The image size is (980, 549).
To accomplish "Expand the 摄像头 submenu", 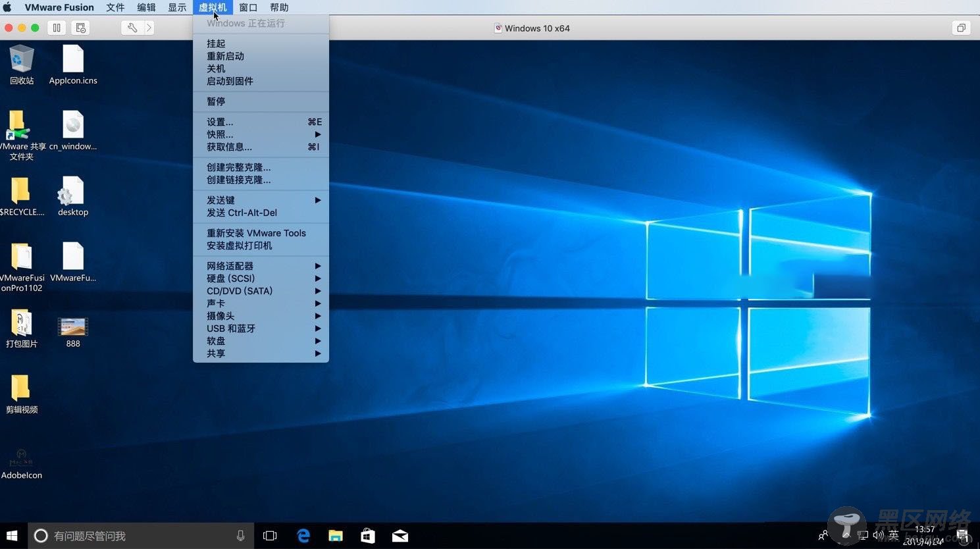I will [x=261, y=316].
